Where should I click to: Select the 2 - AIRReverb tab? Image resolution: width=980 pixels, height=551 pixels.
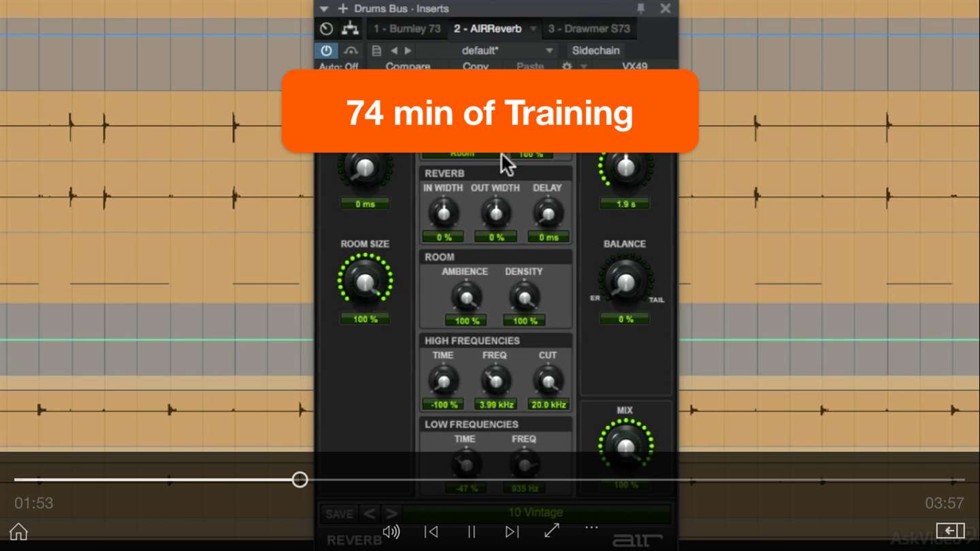point(488,29)
